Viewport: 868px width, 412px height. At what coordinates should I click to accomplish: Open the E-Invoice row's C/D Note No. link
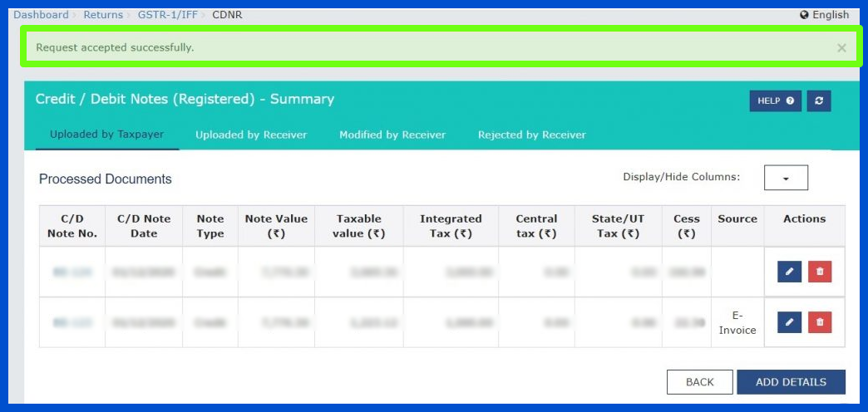pyautogui.click(x=72, y=322)
